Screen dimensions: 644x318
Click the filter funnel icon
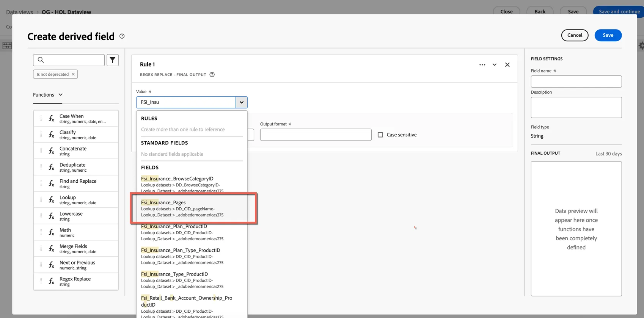click(x=113, y=60)
